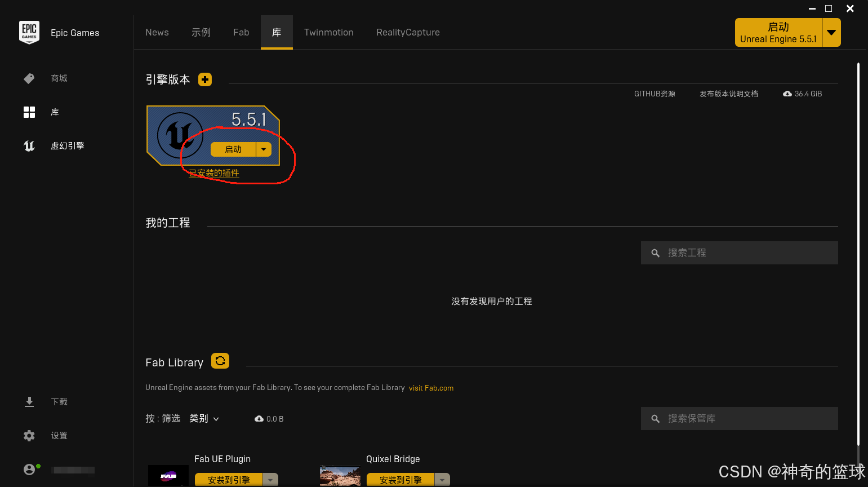The width and height of the screenshot is (868, 487).
Task: Click 安装到引擎 for Quixel Bridge
Action: pos(400,480)
